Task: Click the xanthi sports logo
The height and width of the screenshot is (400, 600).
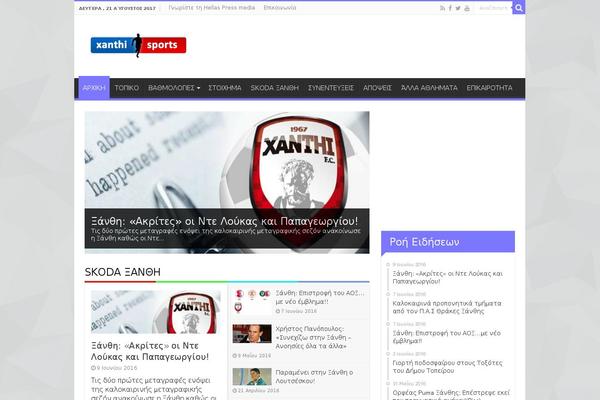Action: point(138,45)
